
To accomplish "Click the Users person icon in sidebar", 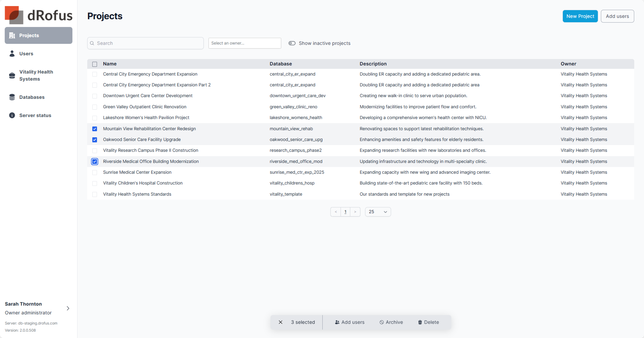I will click(x=12, y=54).
